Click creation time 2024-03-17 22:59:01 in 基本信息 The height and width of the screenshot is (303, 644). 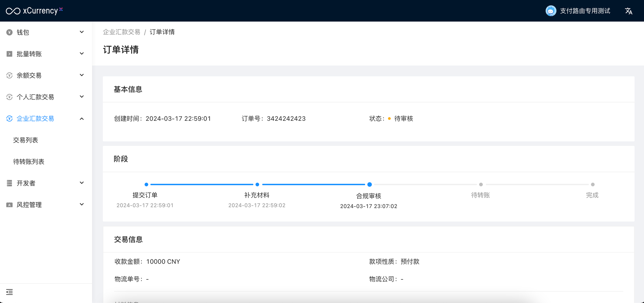178,118
